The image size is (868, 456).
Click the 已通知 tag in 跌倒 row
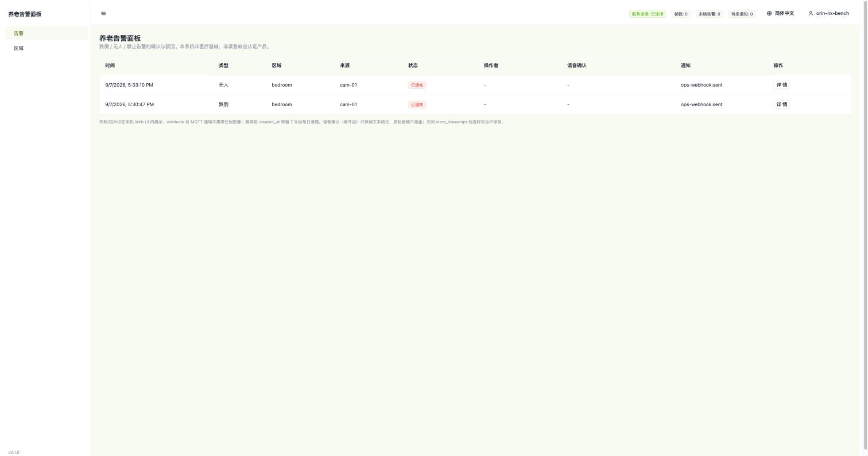(x=417, y=104)
